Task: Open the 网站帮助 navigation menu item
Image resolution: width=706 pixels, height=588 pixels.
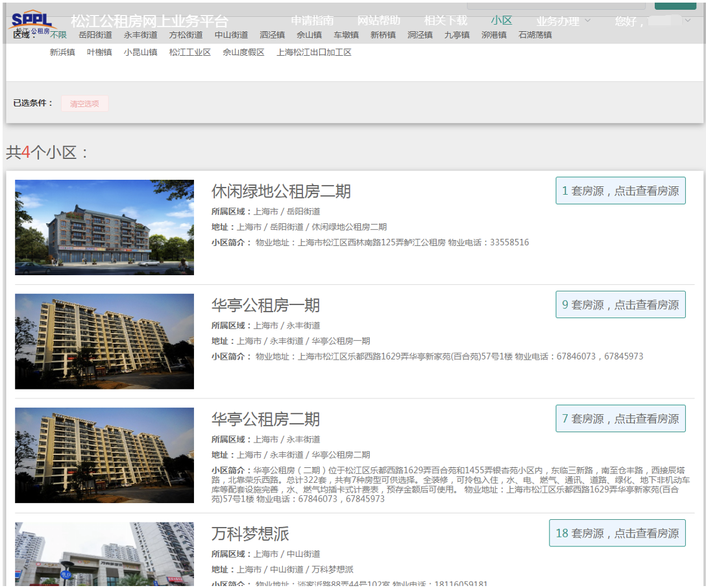Action: (x=379, y=21)
